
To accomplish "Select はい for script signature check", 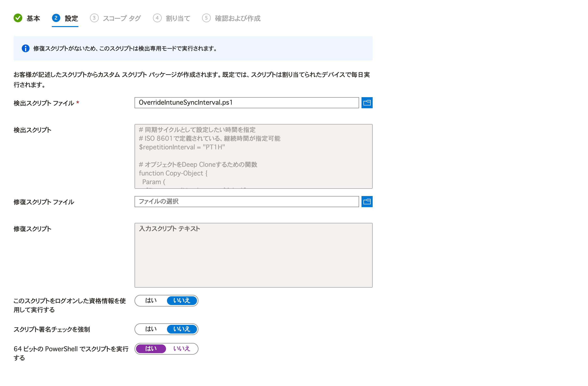I will click(x=151, y=329).
